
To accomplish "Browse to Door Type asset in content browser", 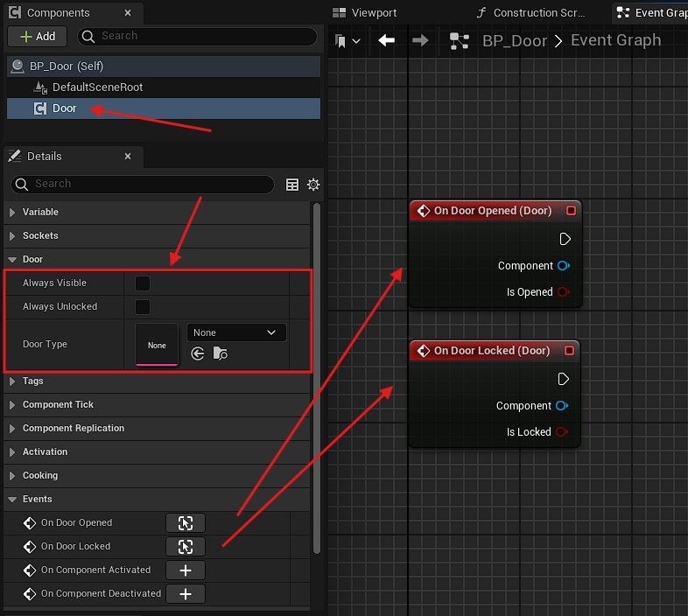I will pos(220,353).
